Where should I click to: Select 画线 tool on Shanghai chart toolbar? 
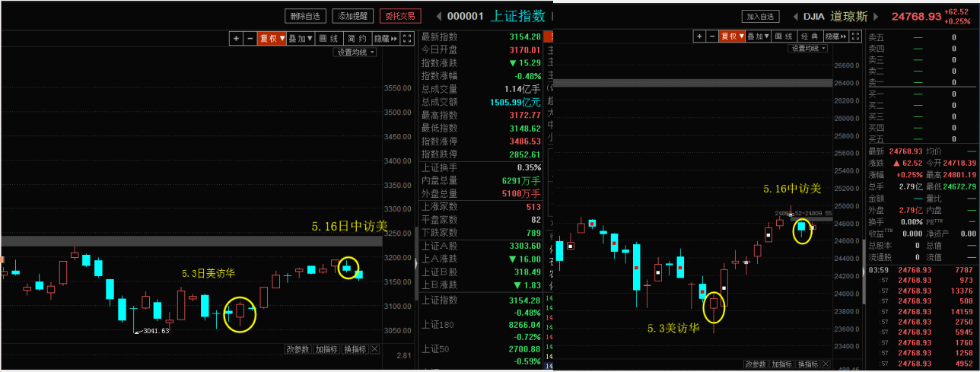pyautogui.click(x=329, y=38)
